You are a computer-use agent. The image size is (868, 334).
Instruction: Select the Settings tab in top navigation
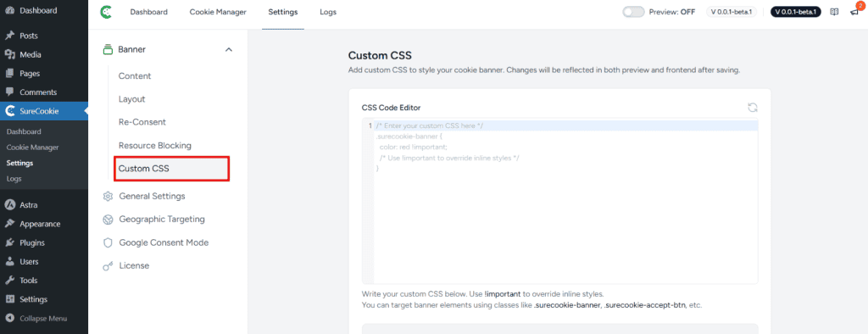pos(282,12)
